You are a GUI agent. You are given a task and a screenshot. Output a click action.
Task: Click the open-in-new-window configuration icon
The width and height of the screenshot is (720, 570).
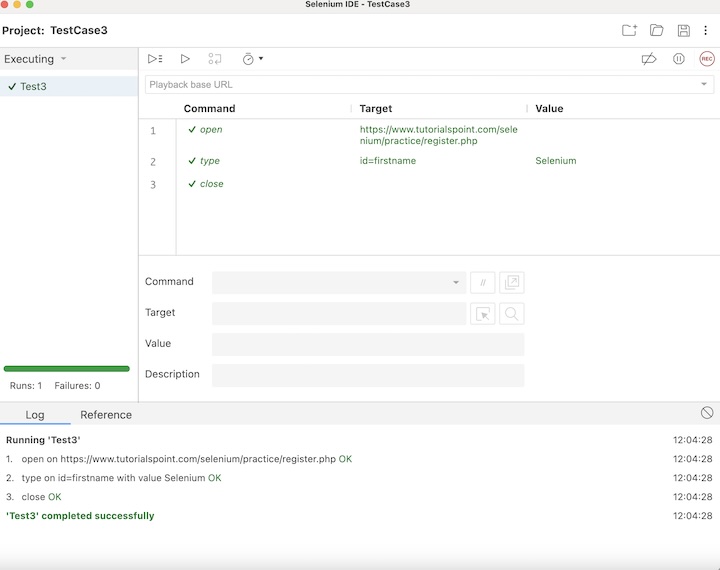coord(512,282)
